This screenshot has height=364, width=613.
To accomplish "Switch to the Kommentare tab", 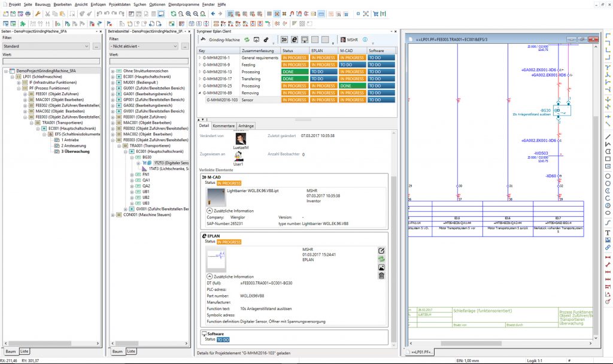I will 224,126.
